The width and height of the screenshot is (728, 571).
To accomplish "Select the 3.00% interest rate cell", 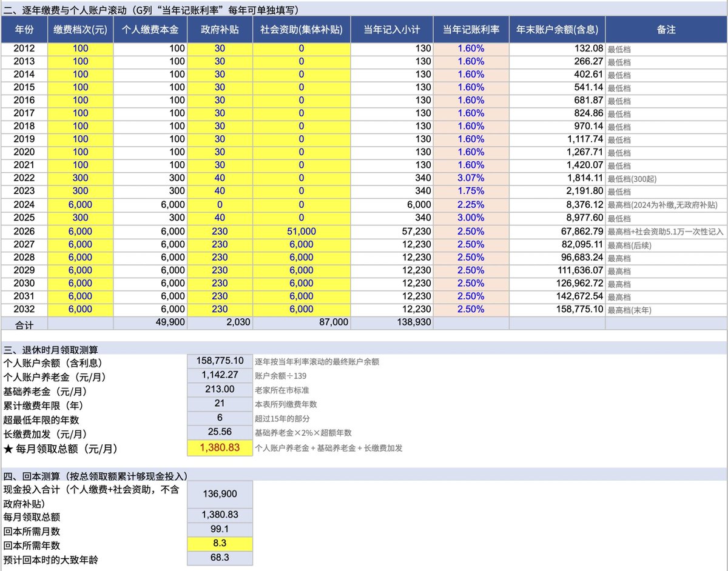I will coord(471,218).
